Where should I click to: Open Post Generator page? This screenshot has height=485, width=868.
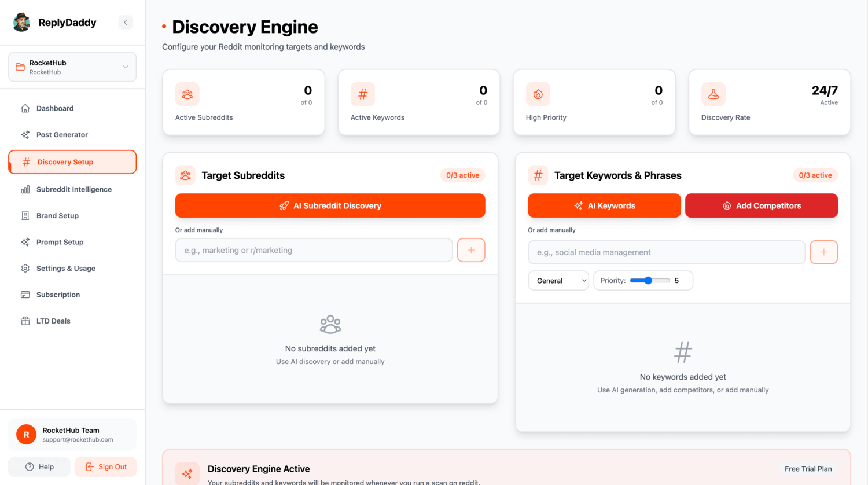pyautogui.click(x=72, y=135)
